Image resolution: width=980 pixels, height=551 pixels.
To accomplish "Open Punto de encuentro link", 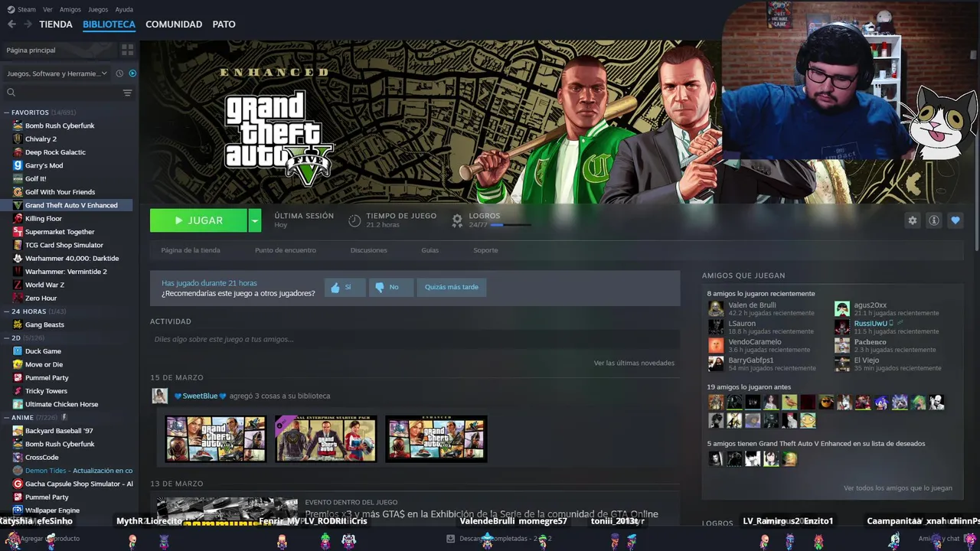I will pos(286,250).
